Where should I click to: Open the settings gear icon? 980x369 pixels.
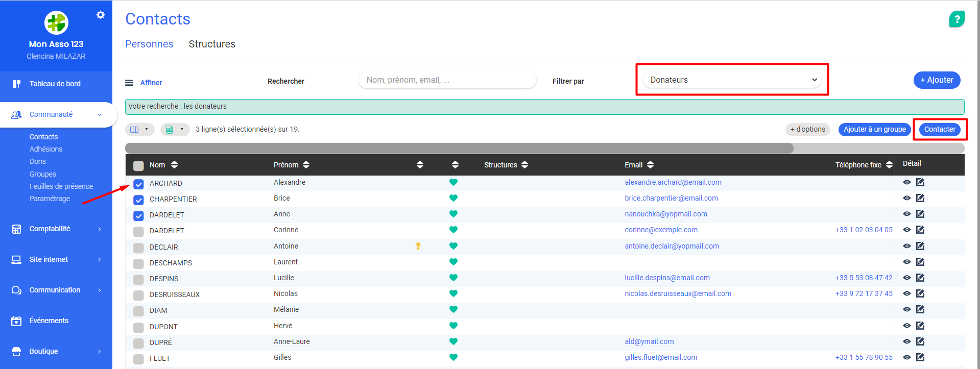[x=101, y=15]
